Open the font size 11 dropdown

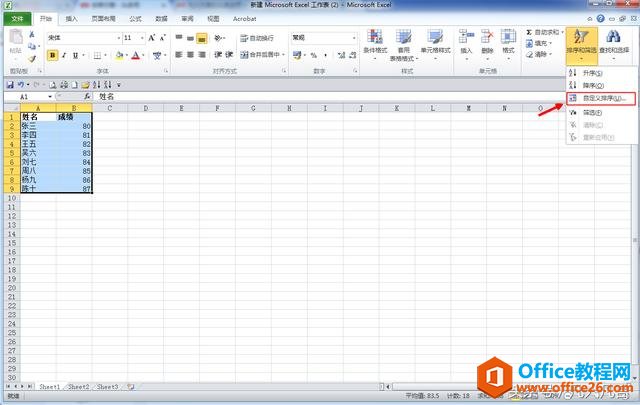click(142, 38)
